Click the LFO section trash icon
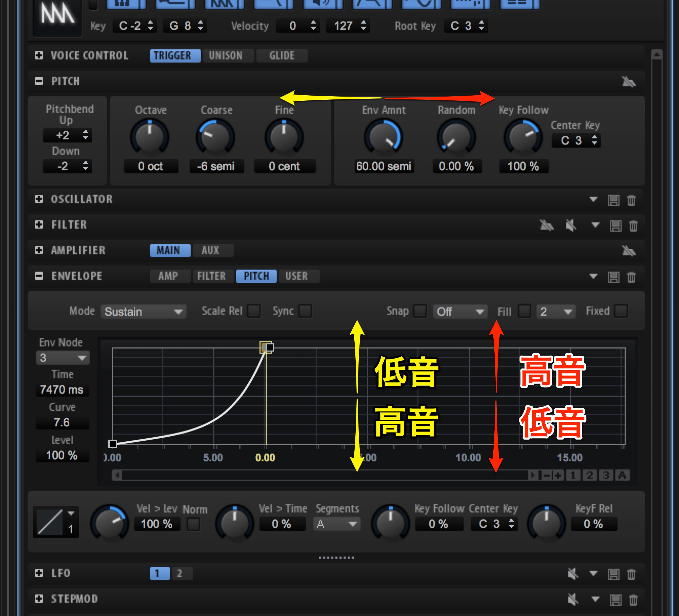This screenshot has height=616, width=679. (631, 574)
